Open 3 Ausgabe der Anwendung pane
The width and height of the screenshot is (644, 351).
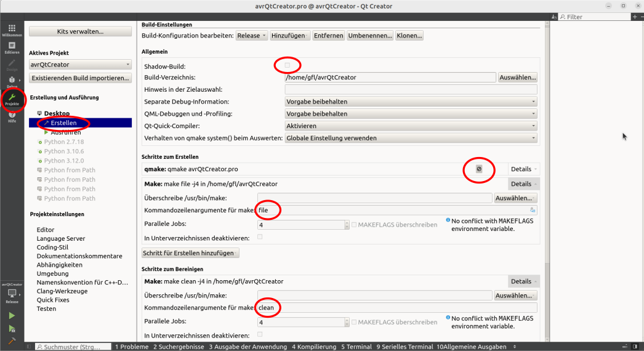(248, 347)
